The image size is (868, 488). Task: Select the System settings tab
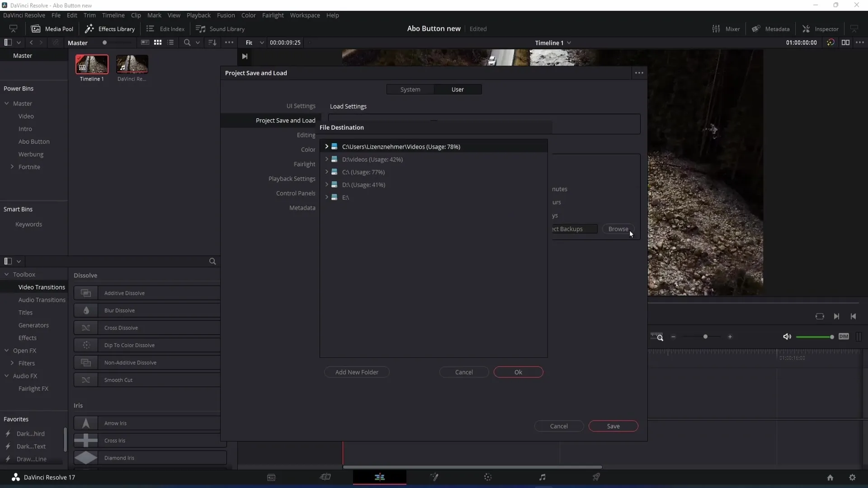[x=411, y=89]
